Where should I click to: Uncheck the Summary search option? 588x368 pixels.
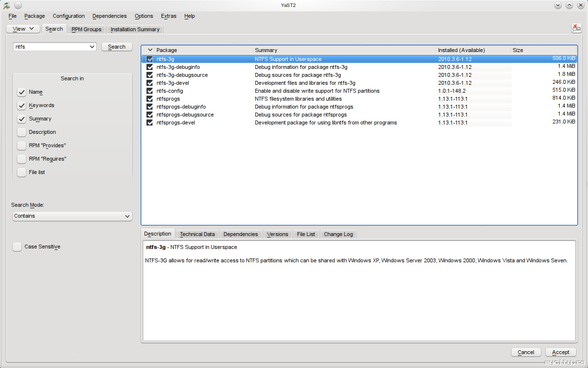tap(22, 119)
